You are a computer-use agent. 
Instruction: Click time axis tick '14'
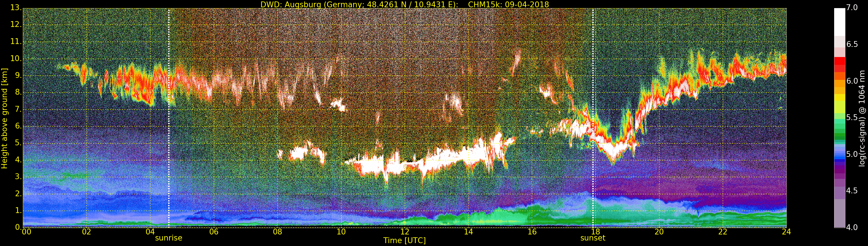coord(468,232)
